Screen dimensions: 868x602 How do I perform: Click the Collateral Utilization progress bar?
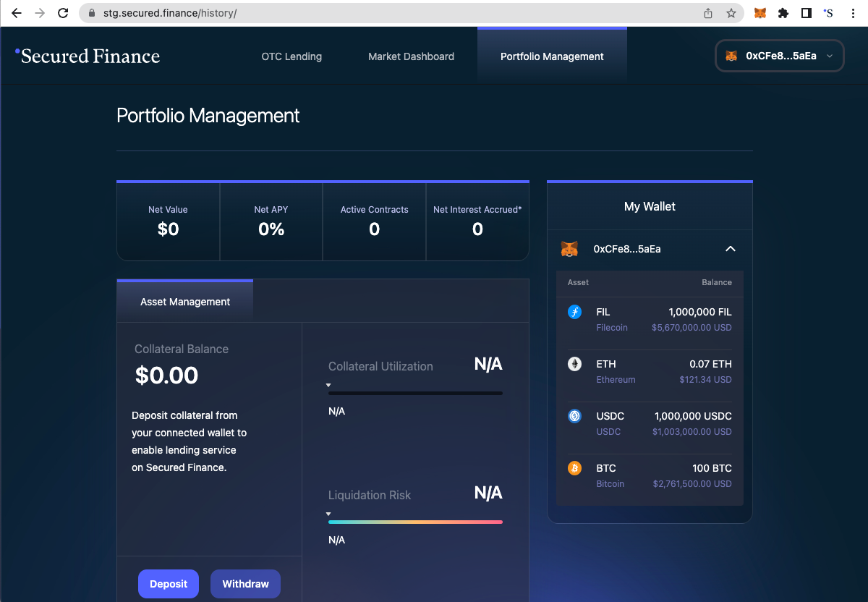[x=415, y=393]
